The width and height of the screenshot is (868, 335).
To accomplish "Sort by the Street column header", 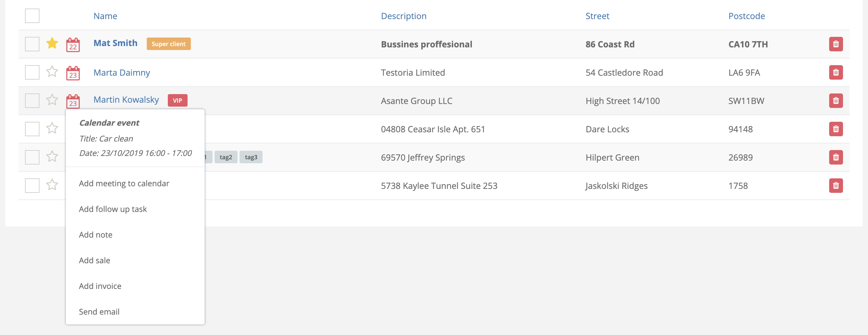I will (x=598, y=16).
